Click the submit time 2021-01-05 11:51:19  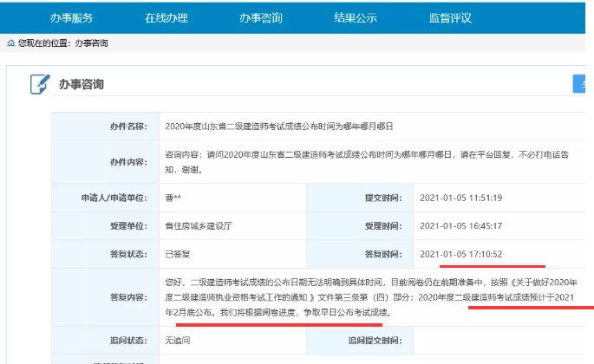coord(460,198)
